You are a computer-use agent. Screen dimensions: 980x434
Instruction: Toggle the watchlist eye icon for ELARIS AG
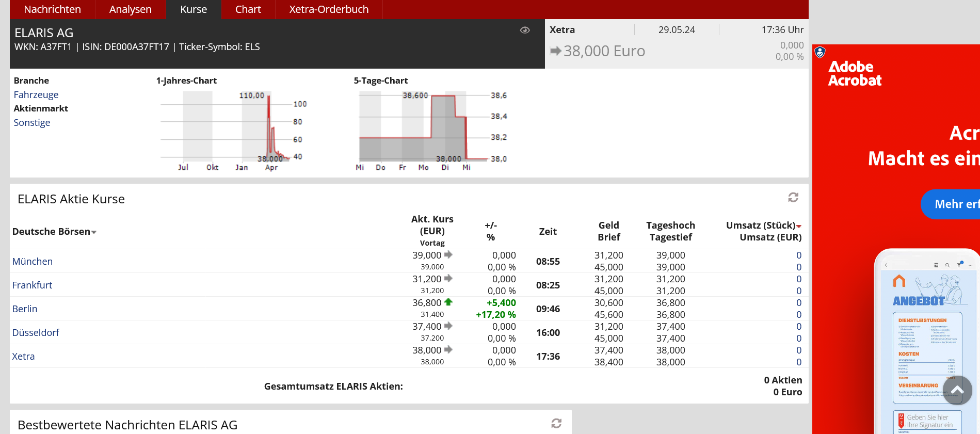tap(525, 30)
